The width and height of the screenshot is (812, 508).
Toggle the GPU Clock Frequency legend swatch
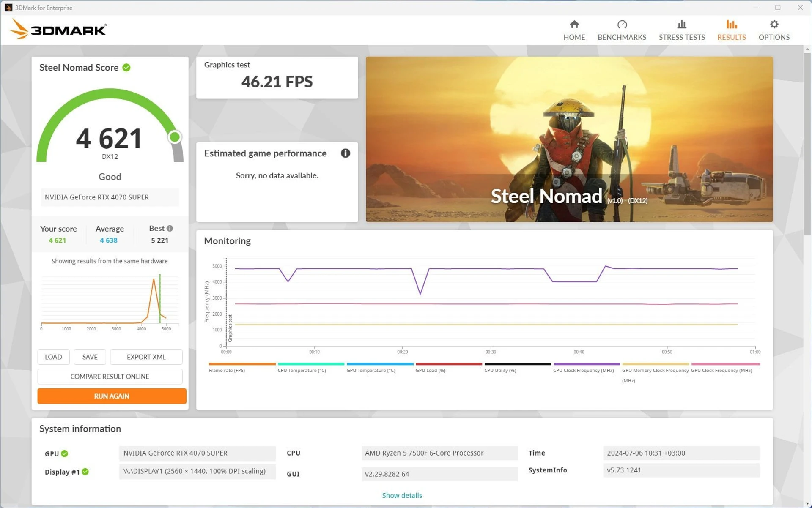[725, 364]
